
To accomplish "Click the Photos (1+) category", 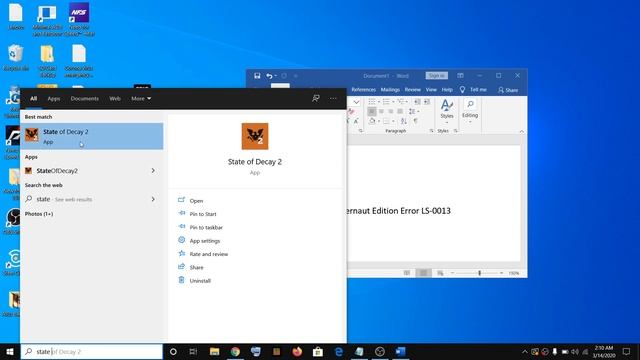I will tap(39, 214).
